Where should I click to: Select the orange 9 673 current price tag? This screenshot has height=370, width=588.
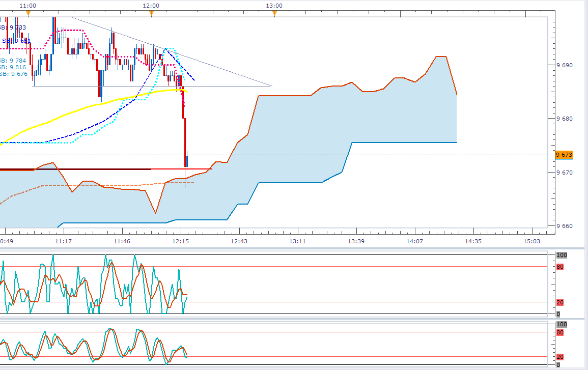coord(564,155)
